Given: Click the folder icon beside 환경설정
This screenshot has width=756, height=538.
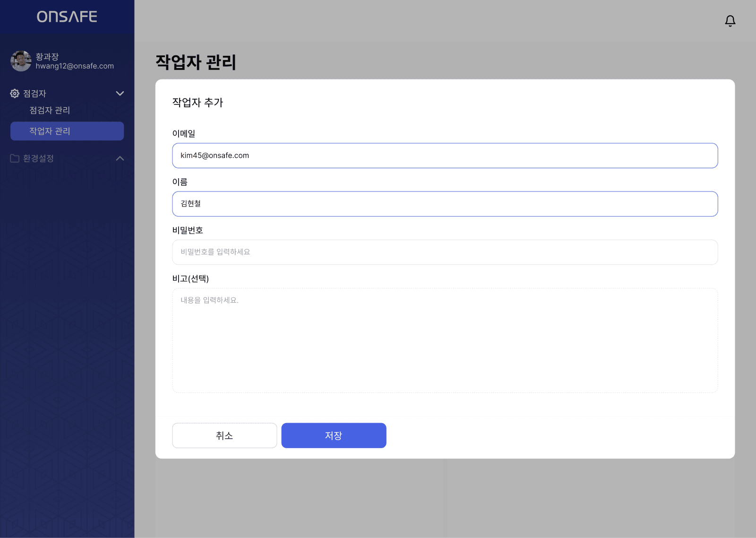Looking at the screenshot, I should click(x=15, y=158).
